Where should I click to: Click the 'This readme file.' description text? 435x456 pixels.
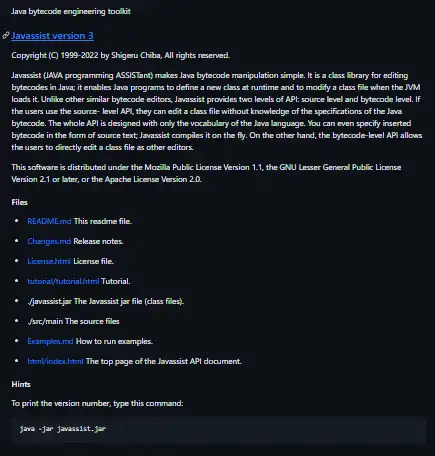click(x=103, y=221)
